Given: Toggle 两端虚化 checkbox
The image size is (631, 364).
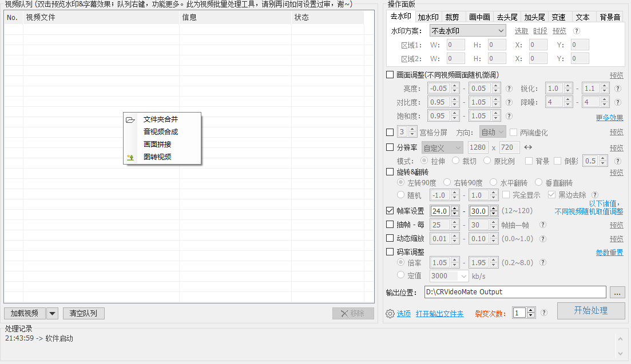Looking at the screenshot, I should point(514,132).
